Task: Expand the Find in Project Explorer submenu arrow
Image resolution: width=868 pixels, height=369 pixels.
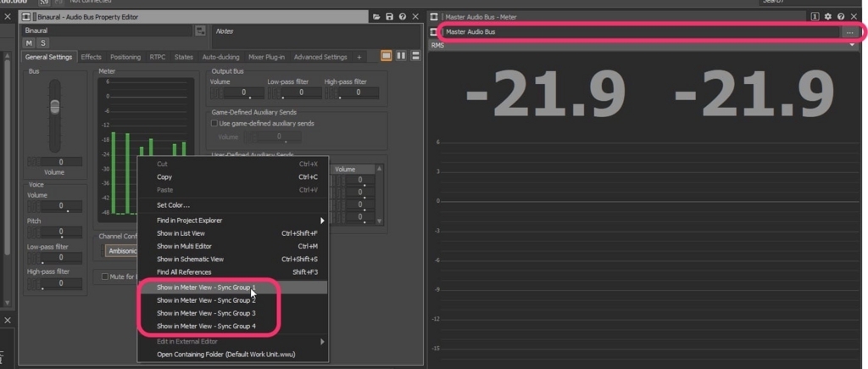Action: pos(322,221)
